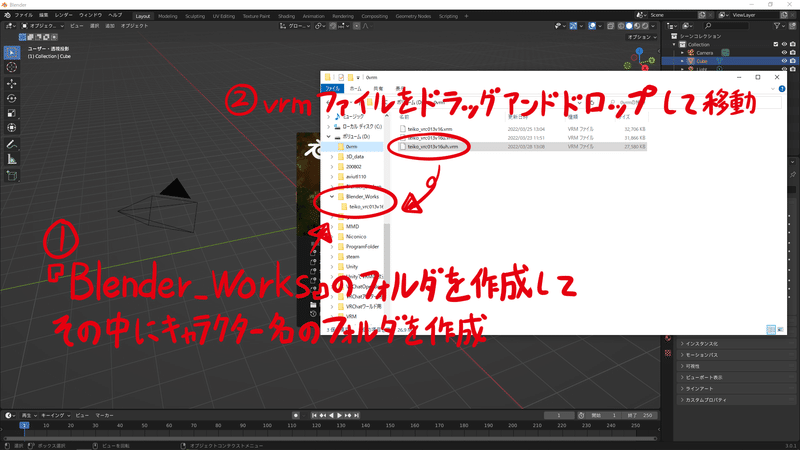The width and height of the screenshot is (800, 450).
Task: Open the Global transform orientation dropdown
Action: click(294, 26)
